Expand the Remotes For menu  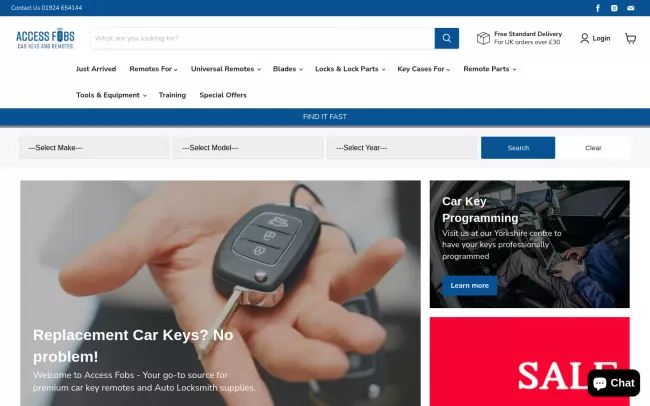click(153, 69)
